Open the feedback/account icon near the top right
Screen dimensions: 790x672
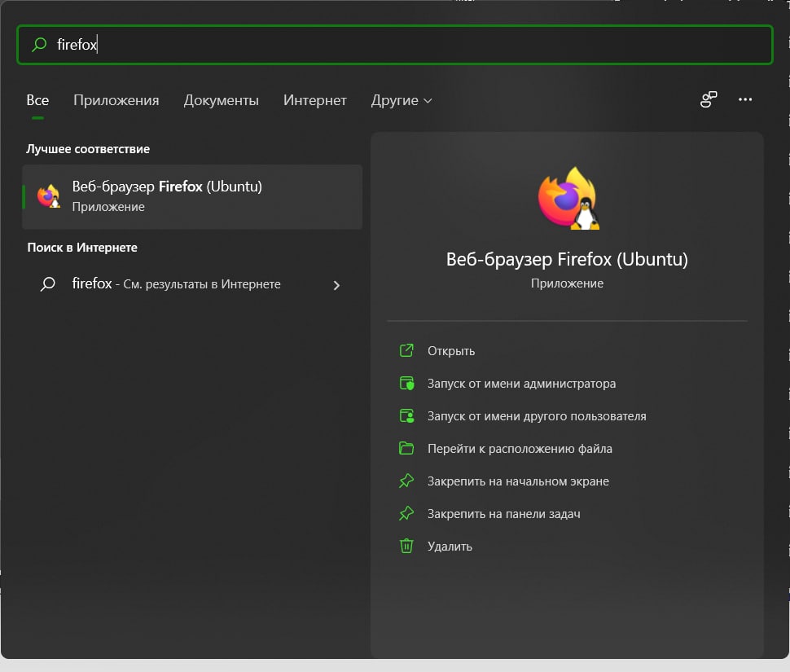click(x=709, y=99)
